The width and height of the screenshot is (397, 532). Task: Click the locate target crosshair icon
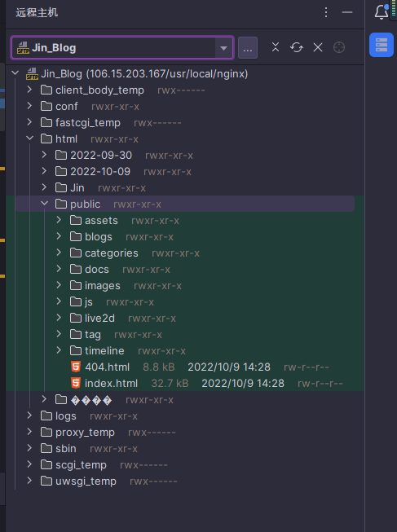pos(339,47)
